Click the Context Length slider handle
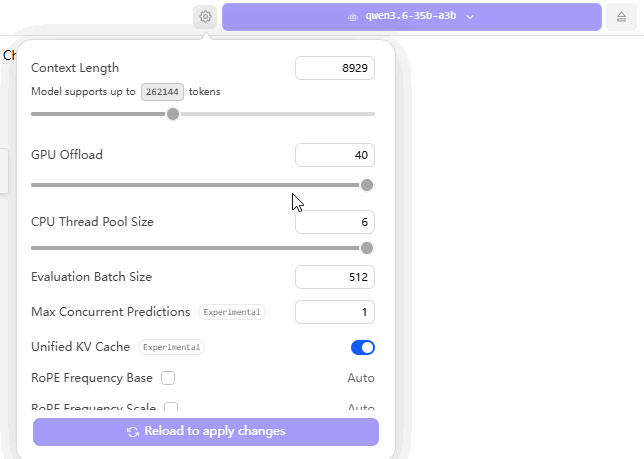This screenshot has height=459, width=644. (x=173, y=114)
